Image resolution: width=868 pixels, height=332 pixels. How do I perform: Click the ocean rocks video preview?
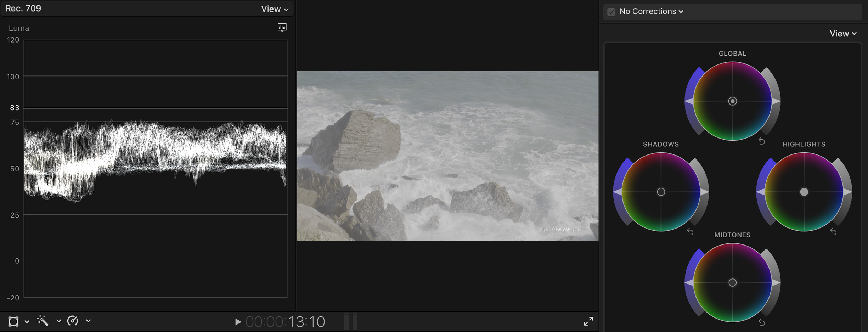[x=447, y=156]
